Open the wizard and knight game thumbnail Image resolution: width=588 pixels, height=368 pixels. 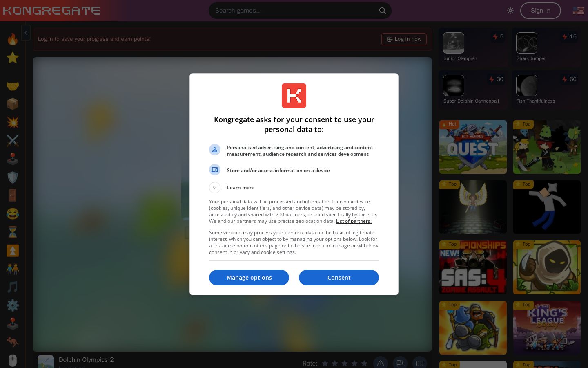pos(473,328)
